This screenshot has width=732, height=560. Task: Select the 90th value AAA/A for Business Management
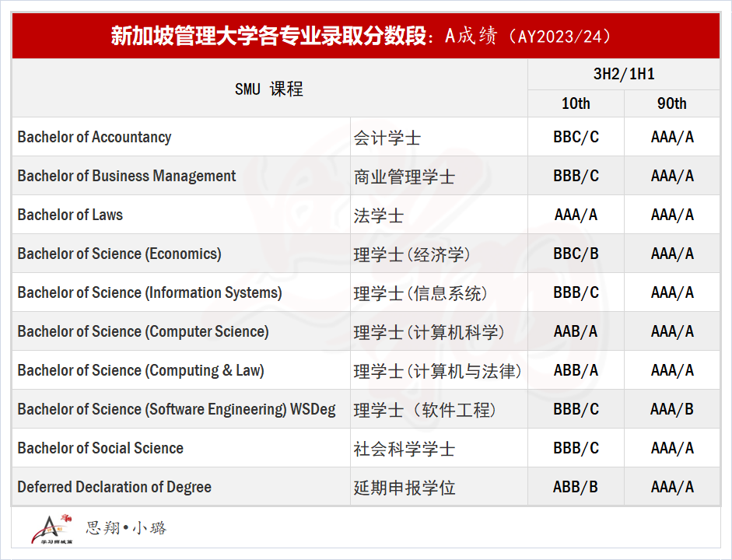click(x=672, y=176)
